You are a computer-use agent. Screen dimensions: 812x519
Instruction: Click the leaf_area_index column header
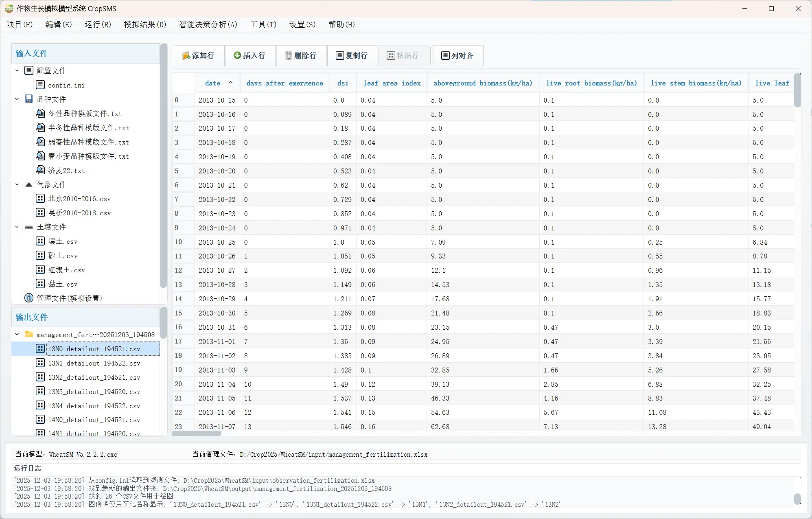click(x=392, y=83)
